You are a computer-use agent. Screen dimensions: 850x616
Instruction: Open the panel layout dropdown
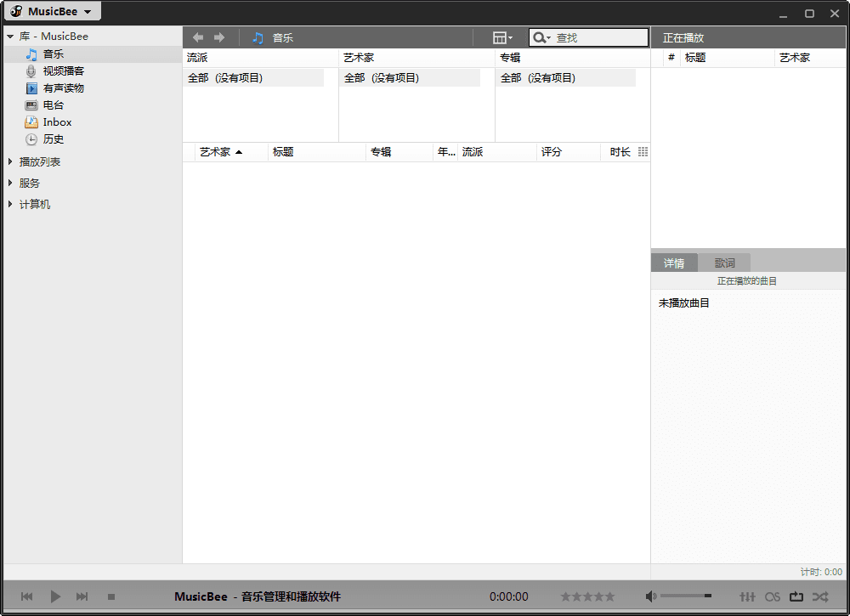coord(502,37)
